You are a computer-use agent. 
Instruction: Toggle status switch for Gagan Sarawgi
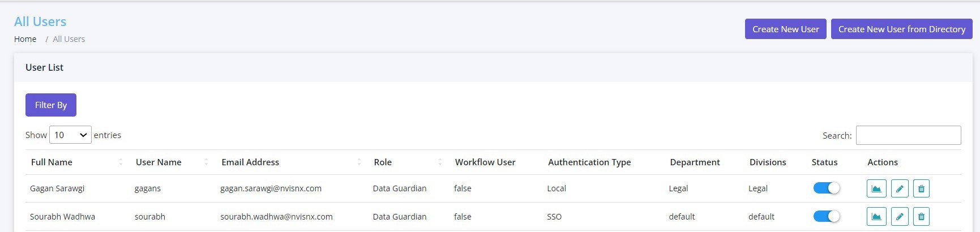pyautogui.click(x=827, y=188)
